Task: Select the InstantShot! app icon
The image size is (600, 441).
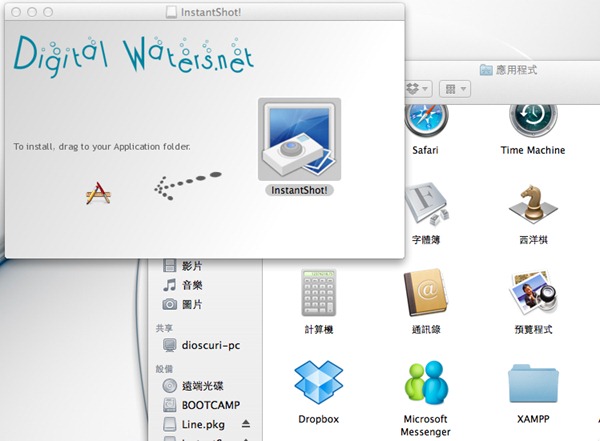Action: 299,139
